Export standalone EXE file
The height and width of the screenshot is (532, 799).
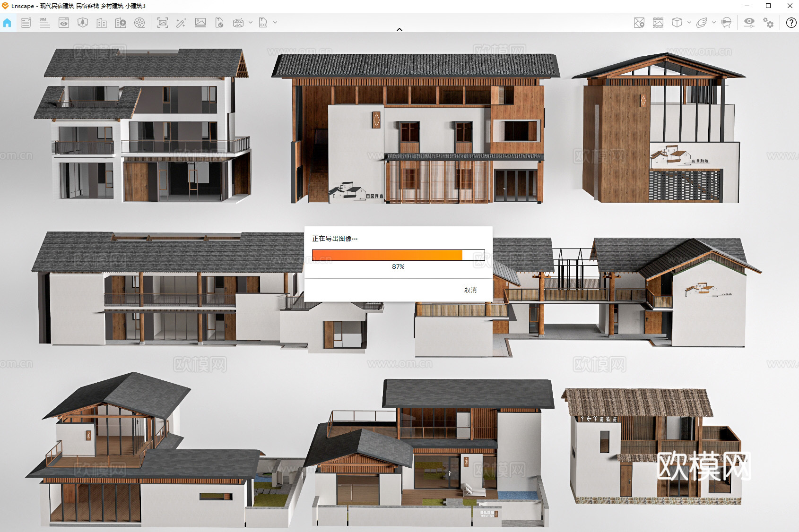click(263, 23)
